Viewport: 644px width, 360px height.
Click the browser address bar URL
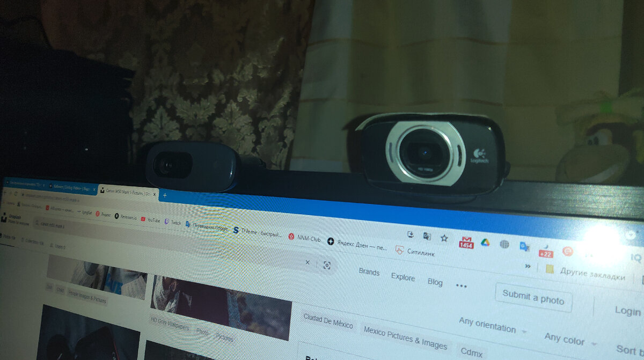[x=54, y=199]
